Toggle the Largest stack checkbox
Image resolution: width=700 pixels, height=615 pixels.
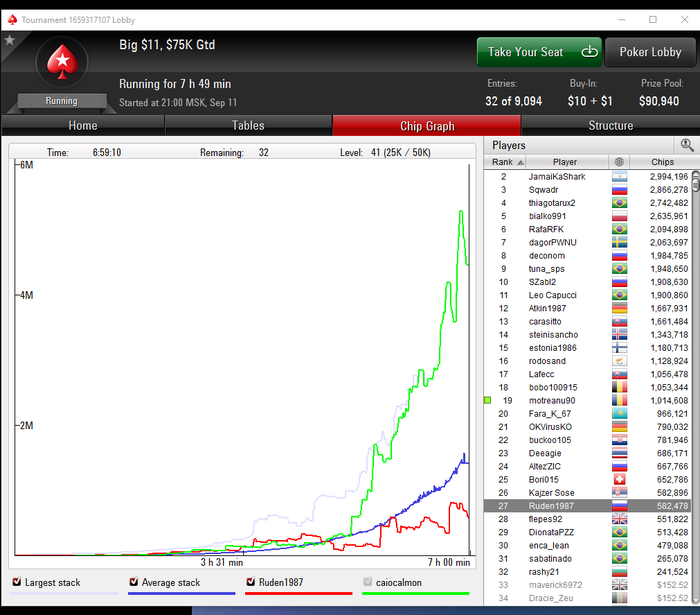[17, 582]
